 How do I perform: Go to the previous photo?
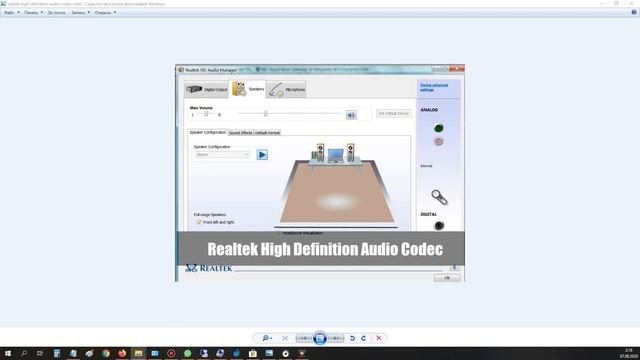[304, 338]
